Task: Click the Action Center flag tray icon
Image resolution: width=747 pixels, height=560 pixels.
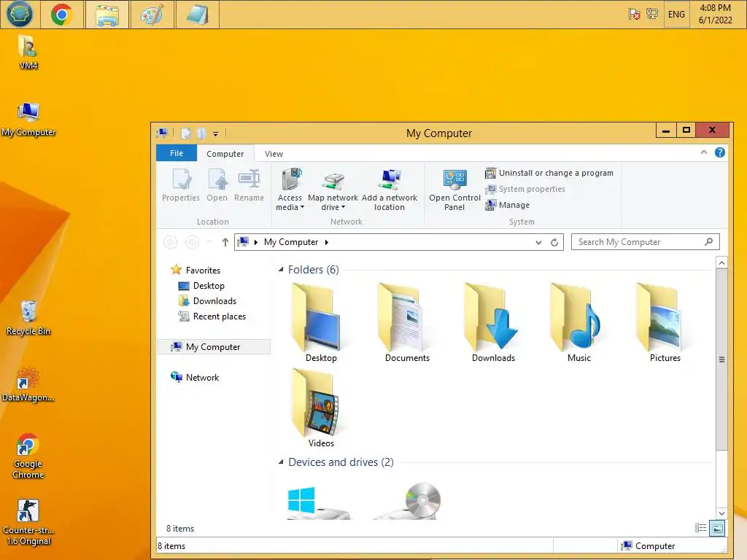Action: pyautogui.click(x=634, y=15)
